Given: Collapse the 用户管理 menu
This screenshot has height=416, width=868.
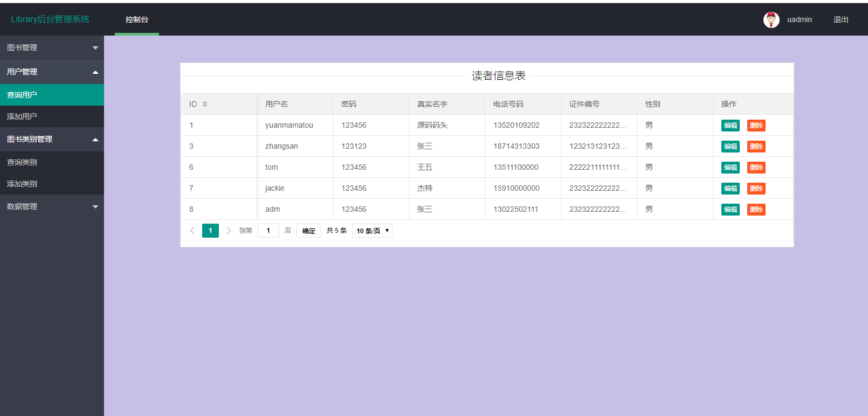Looking at the screenshot, I should coord(52,72).
